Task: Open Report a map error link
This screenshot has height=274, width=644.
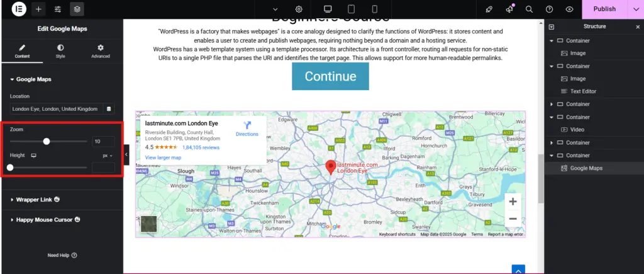Action: tap(505, 234)
